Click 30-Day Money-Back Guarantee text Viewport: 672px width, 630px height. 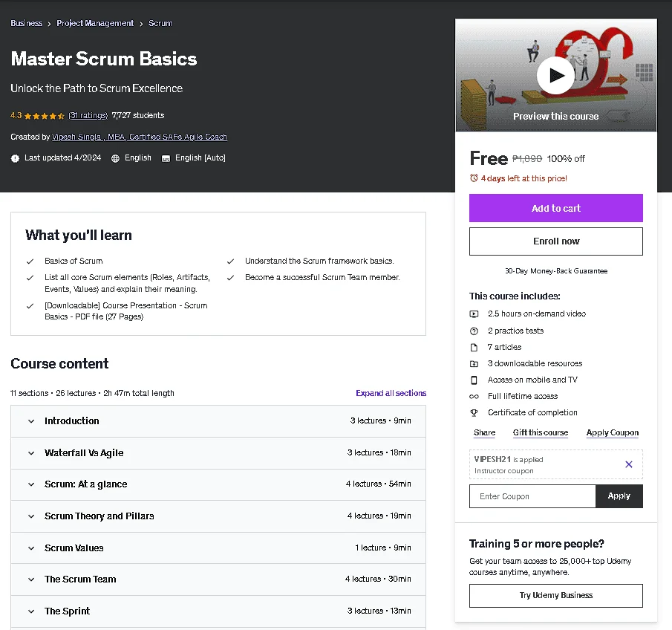click(x=556, y=271)
